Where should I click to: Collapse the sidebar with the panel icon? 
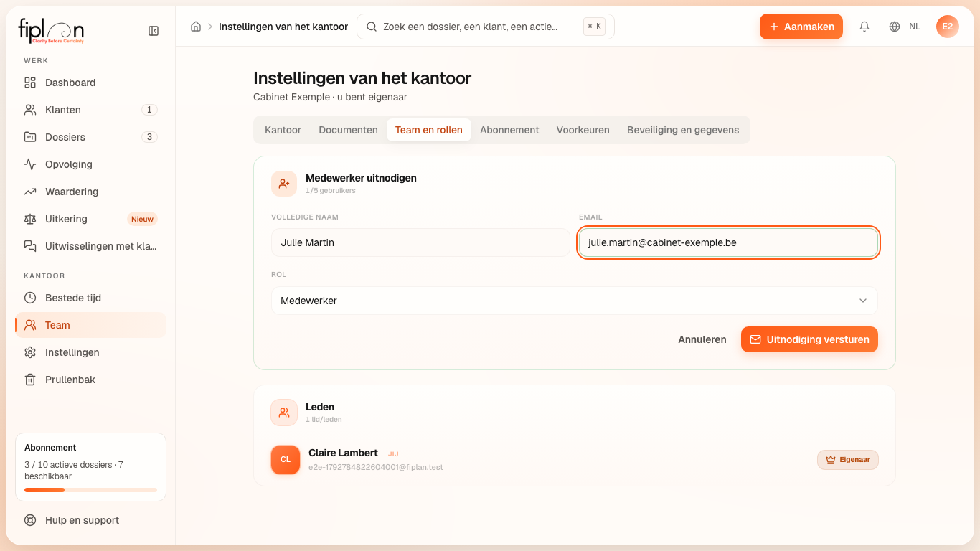click(x=154, y=31)
